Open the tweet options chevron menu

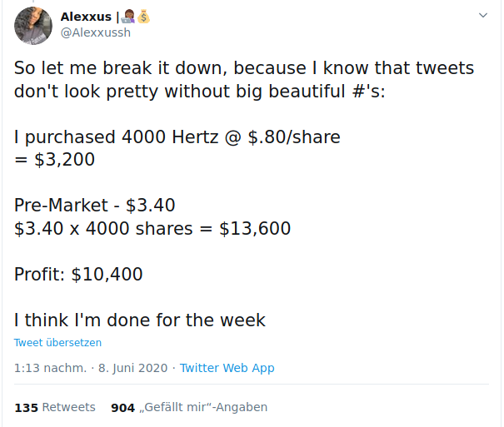[x=483, y=16]
